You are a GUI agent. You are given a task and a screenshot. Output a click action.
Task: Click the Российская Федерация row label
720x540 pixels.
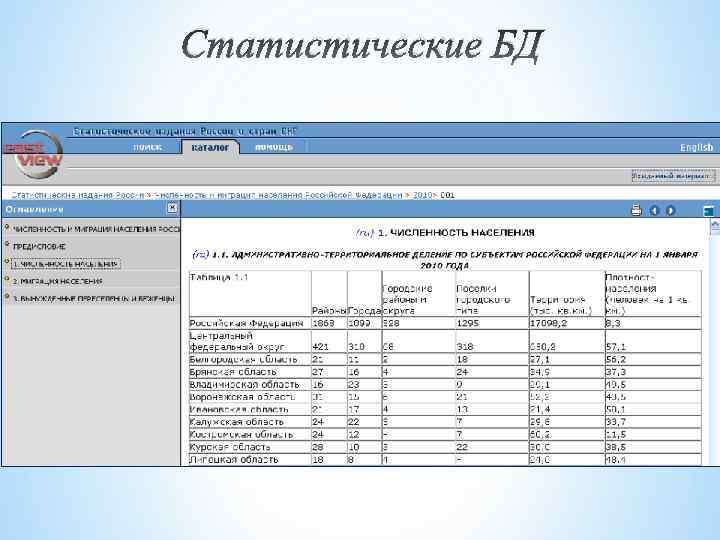point(247,323)
